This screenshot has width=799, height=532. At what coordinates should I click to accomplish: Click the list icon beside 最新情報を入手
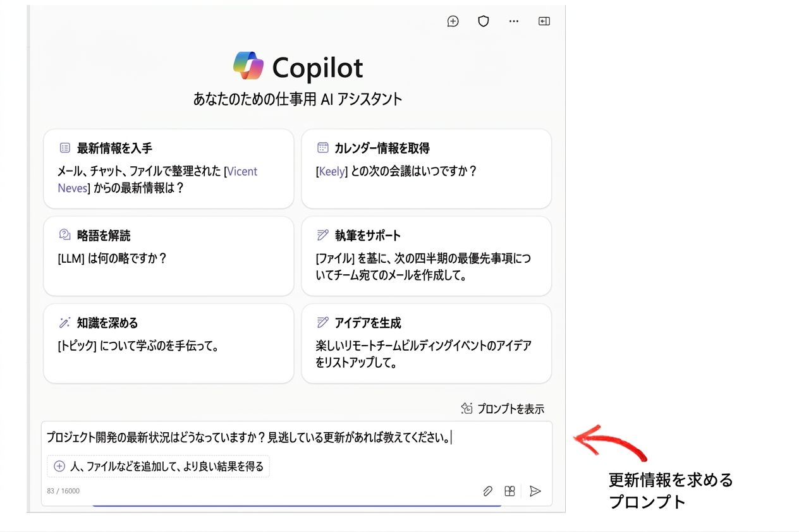[64, 148]
